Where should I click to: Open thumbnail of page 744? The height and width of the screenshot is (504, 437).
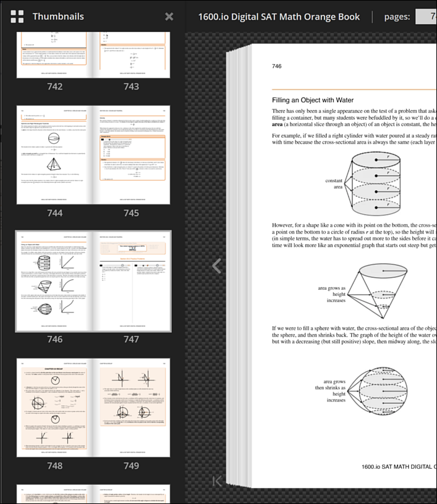click(55, 155)
